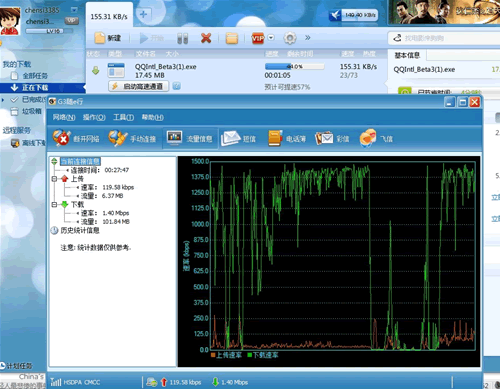This screenshot has height=389, width=500.
Task: Launch the Fetion icon
Action: coord(368,138)
